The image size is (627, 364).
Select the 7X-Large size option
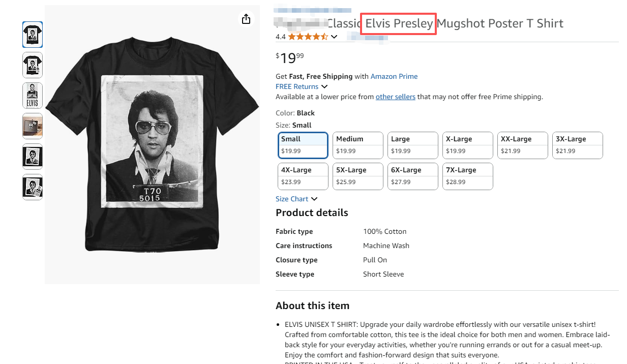468,176
